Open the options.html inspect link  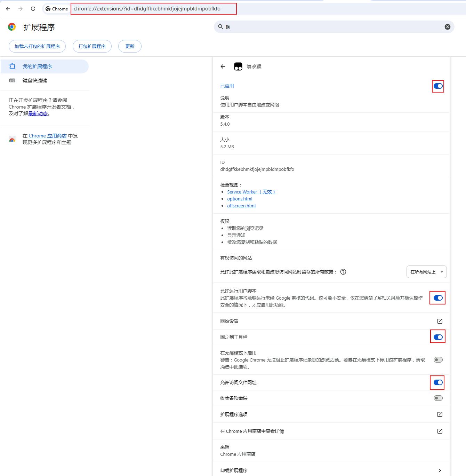pos(240,199)
